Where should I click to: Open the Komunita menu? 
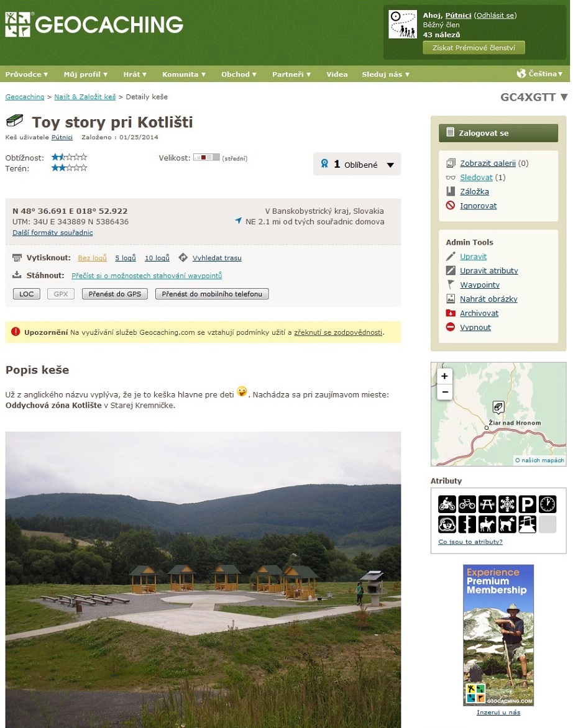[x=184, y=75]
